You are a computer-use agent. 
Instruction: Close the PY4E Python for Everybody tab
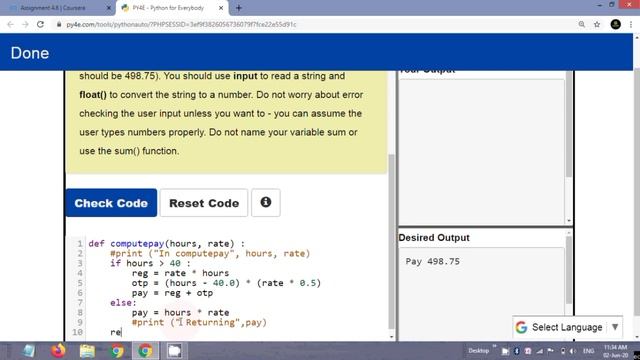click(x=221, y=8)
